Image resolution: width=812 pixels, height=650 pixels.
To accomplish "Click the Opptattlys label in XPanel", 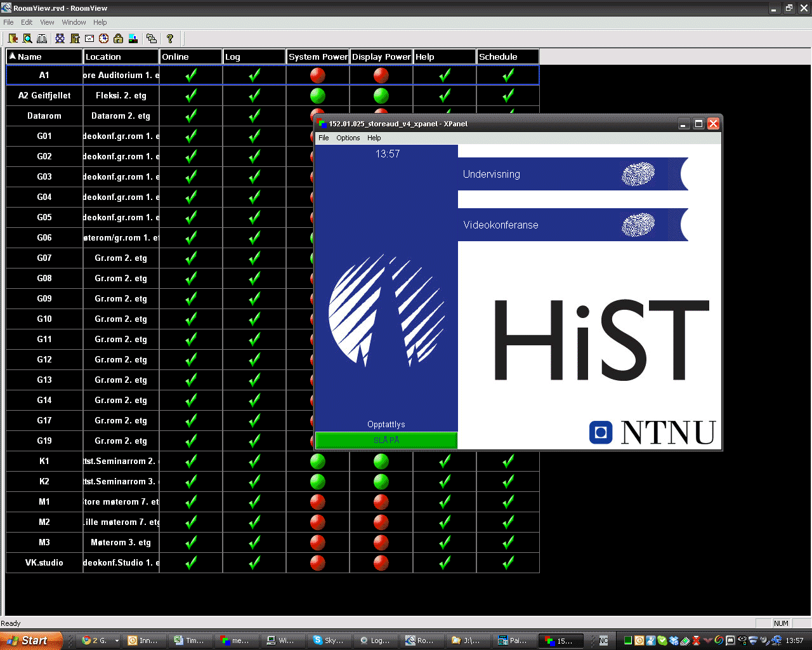I will (386, 425).
